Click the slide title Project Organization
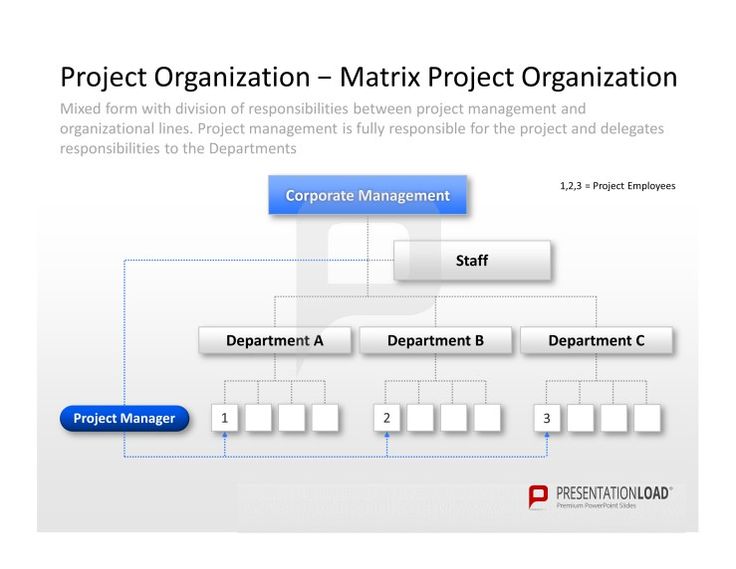736x569 pixels. (368, 77)
